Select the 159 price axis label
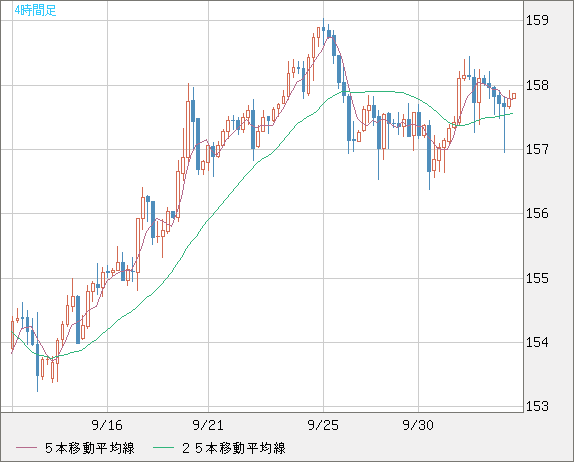The width and height of the screenshot is (574, 462). [537, 20]
